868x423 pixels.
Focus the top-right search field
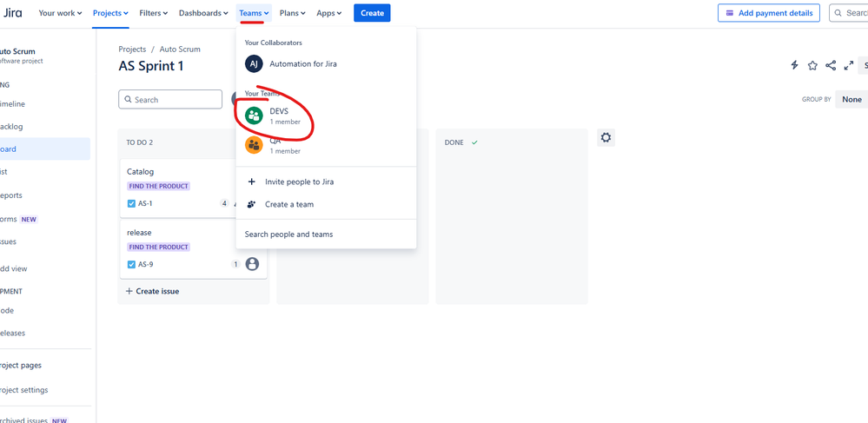848,13
